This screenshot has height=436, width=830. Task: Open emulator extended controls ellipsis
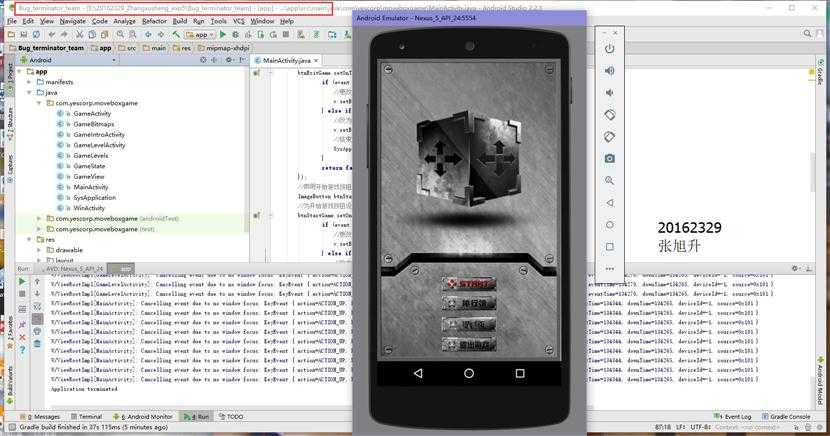click(x=610, y=269)
